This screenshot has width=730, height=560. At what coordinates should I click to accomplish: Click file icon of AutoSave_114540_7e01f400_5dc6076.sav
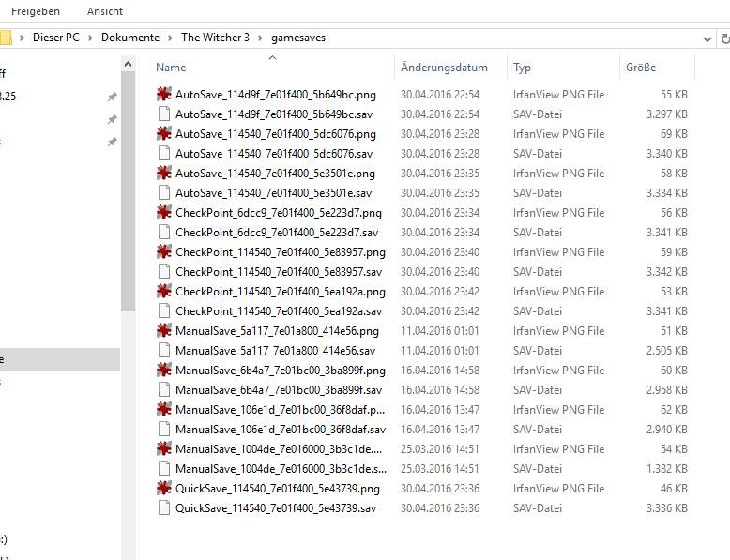pyautogui.click(x=163, y=154)
